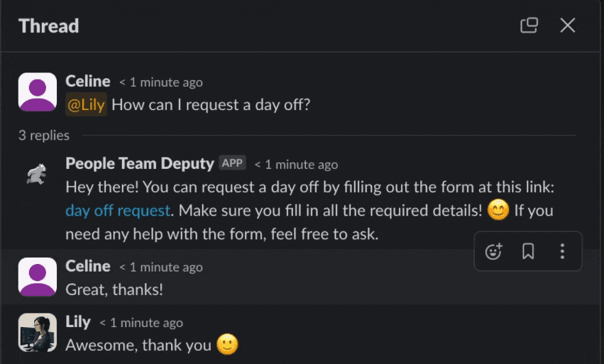Click the smiling emoji in the Deputy's message
This screenshot has height=364, width=604.
498,211
